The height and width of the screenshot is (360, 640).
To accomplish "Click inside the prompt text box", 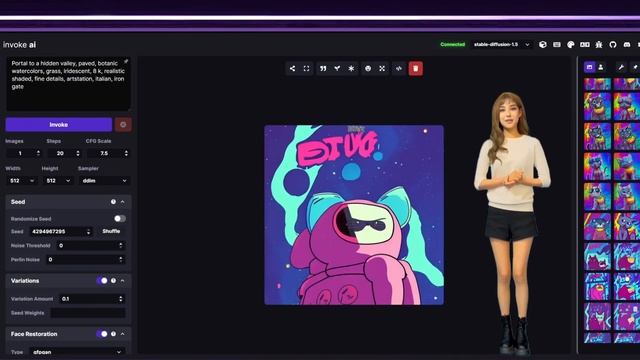I will pos(68,84).
